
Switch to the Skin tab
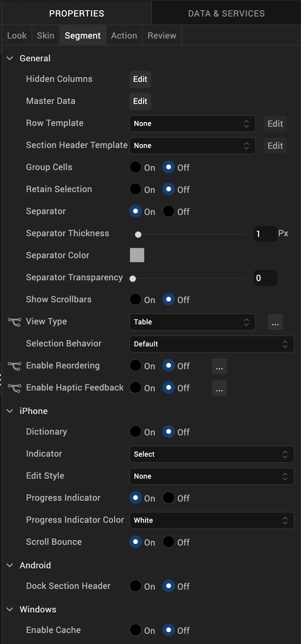[x=46, y=35]
